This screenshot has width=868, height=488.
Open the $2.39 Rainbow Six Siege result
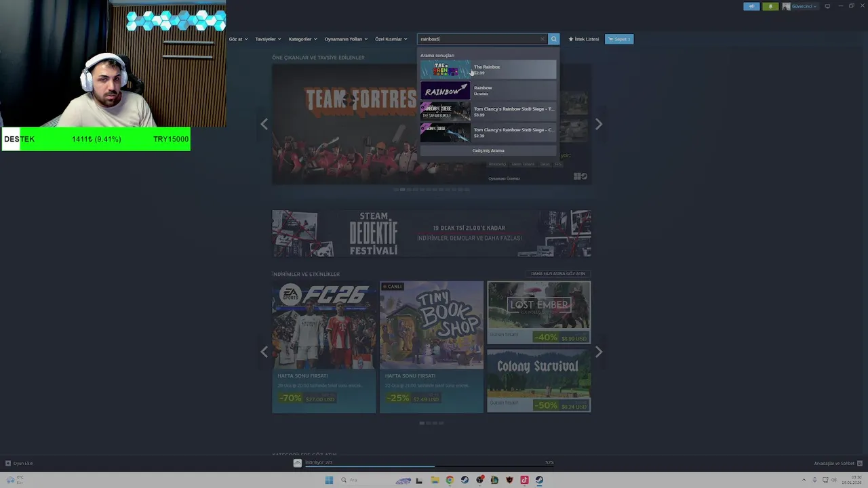tap(488, 132)
